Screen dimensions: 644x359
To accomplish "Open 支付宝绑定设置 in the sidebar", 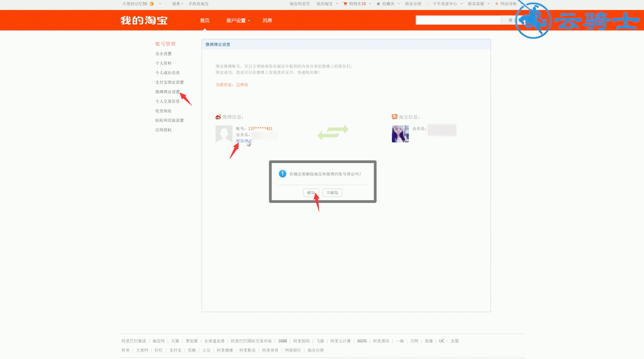I will click(170, 82).
